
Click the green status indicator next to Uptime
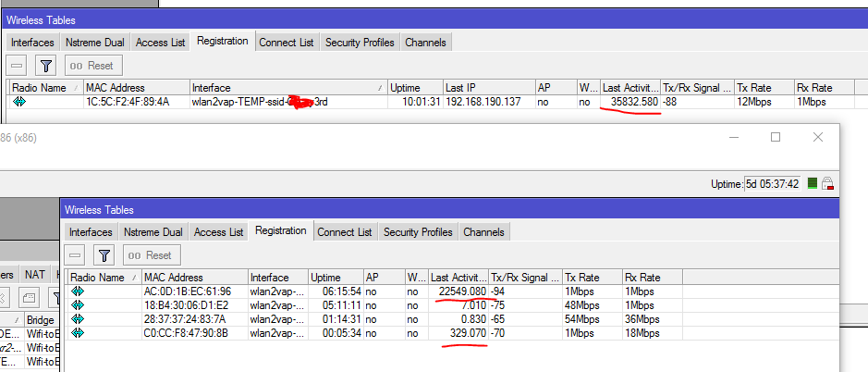point(813,183)
